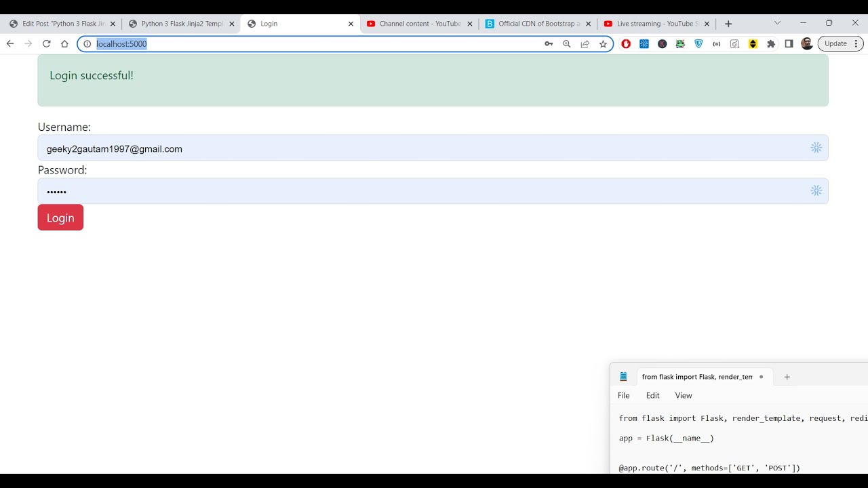868x488 pixels.
Task: Bookmark this page with star icon
Action: click(x=603, y=44)
